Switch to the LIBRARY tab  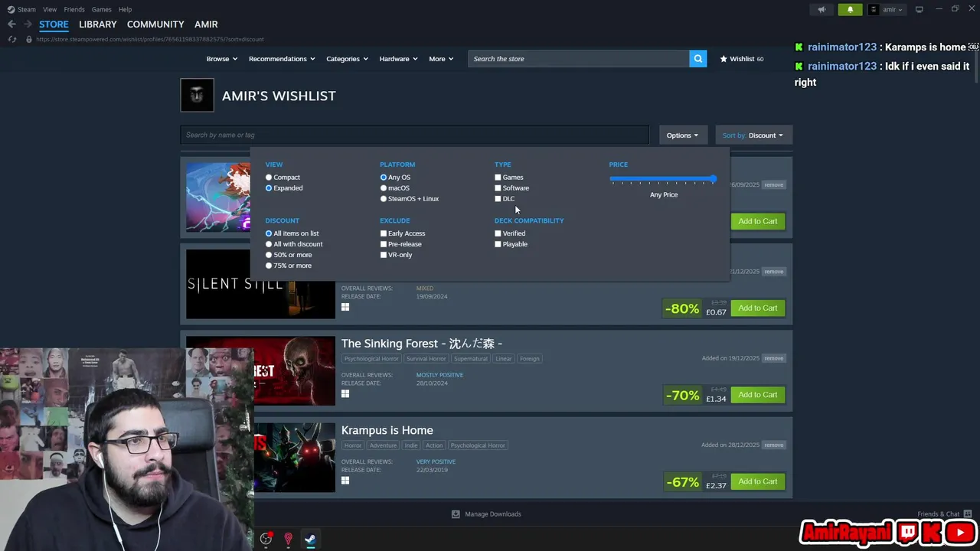click(98, 24)
